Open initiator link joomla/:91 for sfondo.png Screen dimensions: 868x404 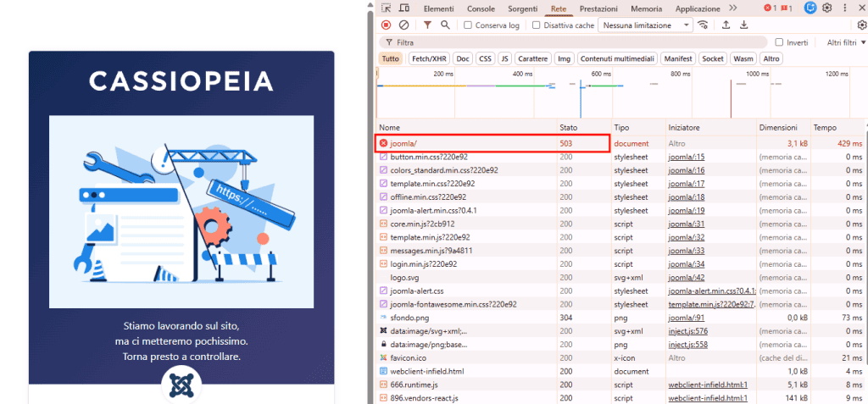point(687,318)
